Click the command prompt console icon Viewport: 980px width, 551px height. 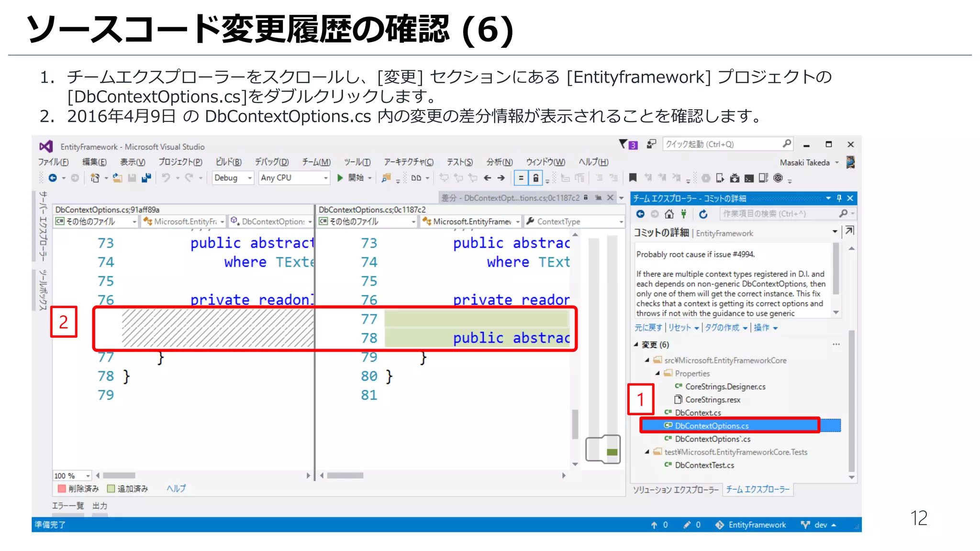click(749, 178)
